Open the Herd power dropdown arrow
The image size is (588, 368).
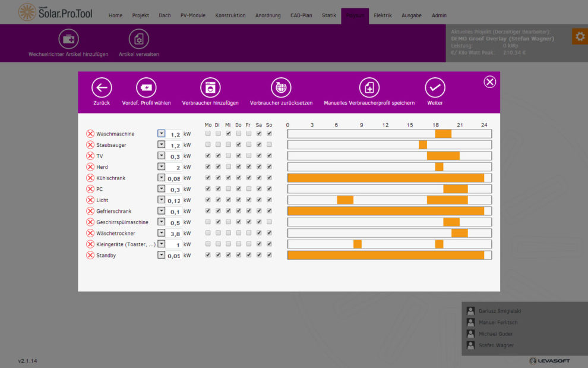point(161,166)
